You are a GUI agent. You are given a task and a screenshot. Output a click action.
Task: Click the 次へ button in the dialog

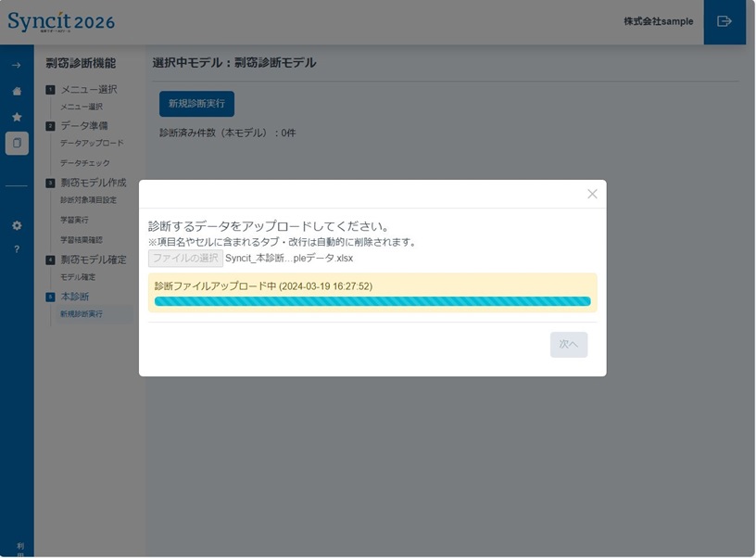(568, 344)
